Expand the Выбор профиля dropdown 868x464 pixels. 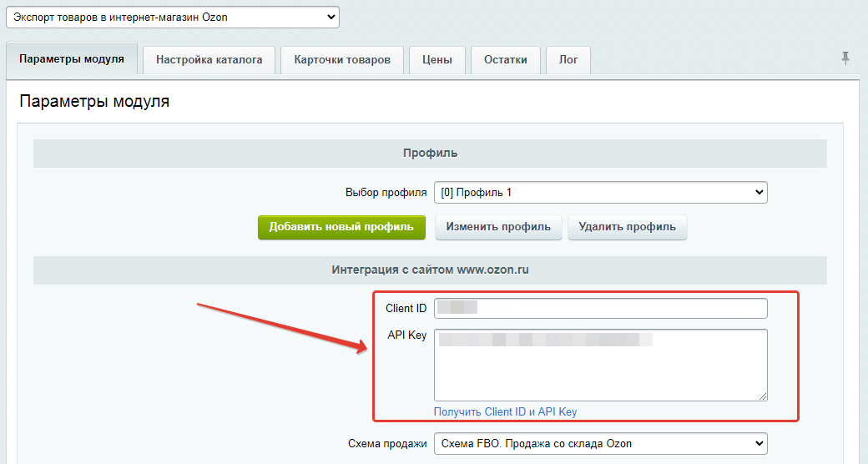601,193
